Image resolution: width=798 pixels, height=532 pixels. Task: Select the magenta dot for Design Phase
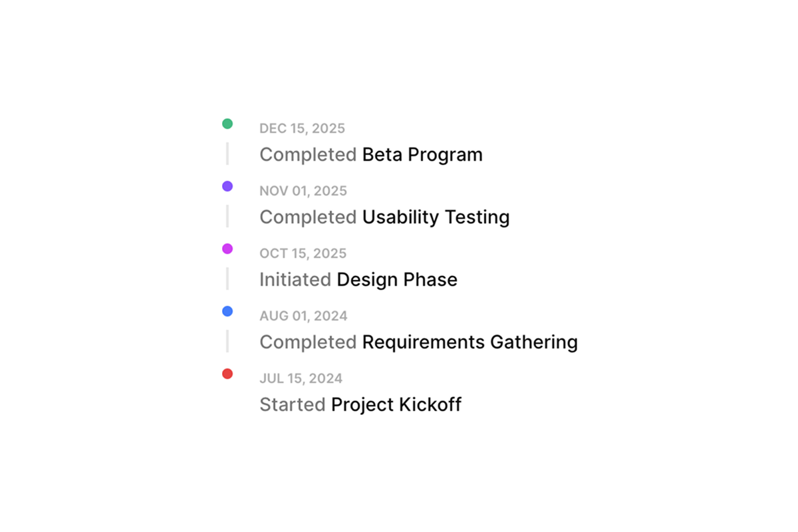[x=227, y=249]
